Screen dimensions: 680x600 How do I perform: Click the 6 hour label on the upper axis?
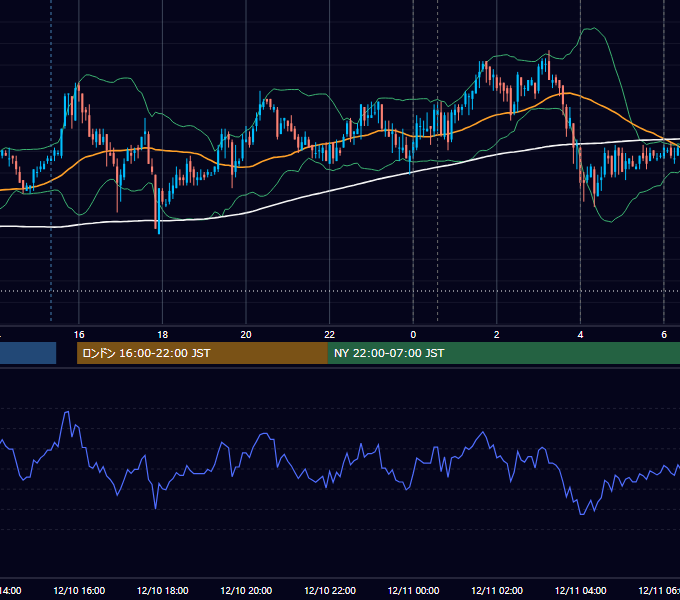click(x=664, y=335)
